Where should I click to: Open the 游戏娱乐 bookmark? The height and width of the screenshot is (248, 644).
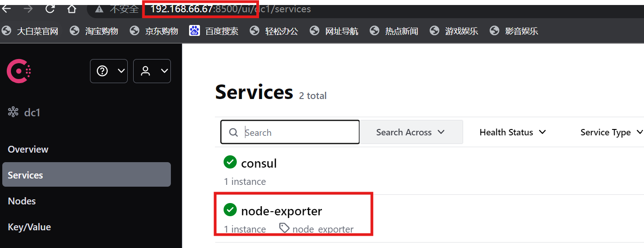454,31
